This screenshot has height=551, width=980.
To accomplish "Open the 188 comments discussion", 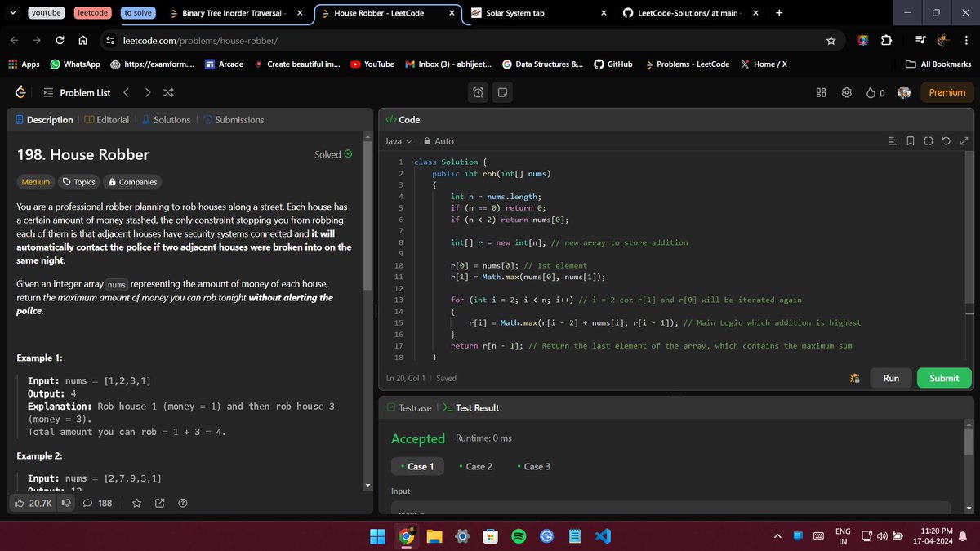I will coord(97,504).
